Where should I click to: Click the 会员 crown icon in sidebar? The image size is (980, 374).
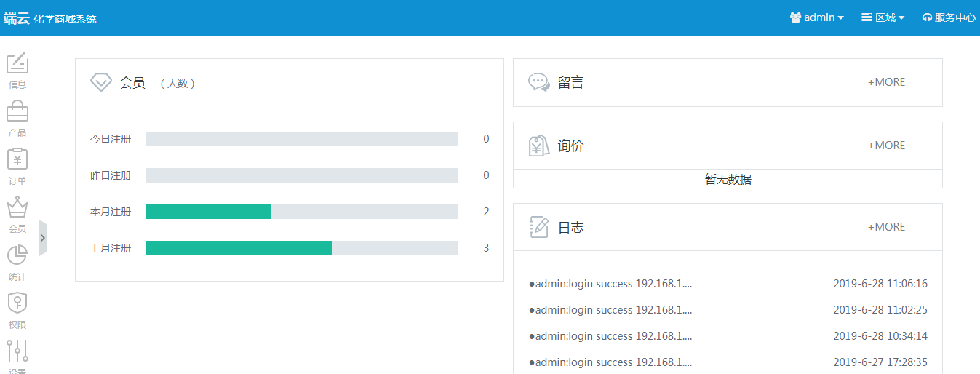pos(17,208)
